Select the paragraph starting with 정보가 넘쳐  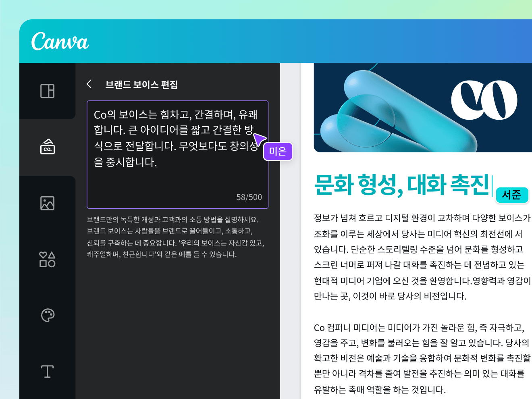(419, 258)
